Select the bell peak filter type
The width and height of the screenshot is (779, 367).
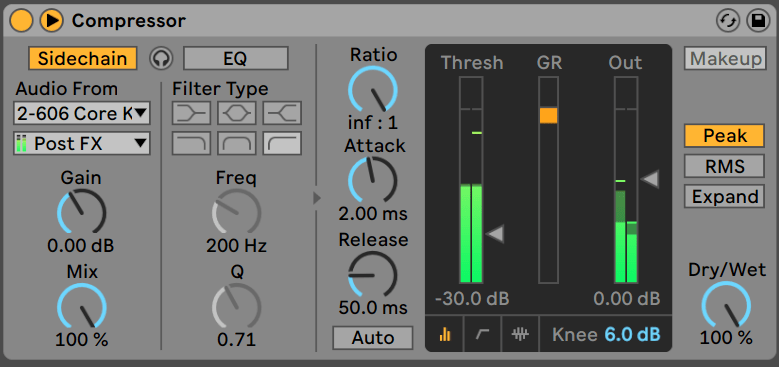[x=236, y=113]
